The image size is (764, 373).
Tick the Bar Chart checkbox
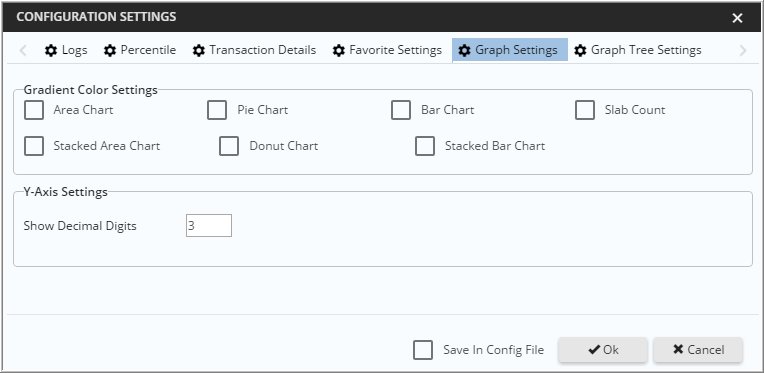tap(401, 110)
